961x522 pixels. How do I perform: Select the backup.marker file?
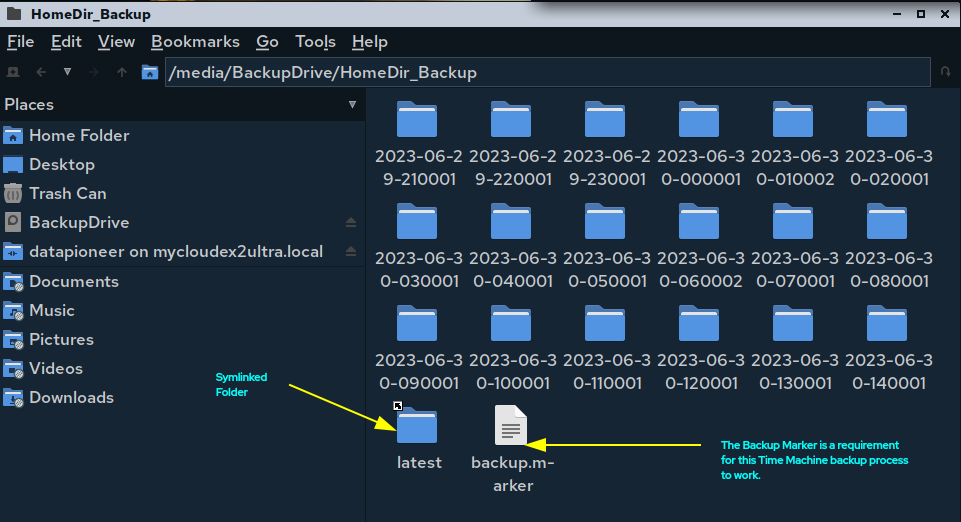[512, 449]
